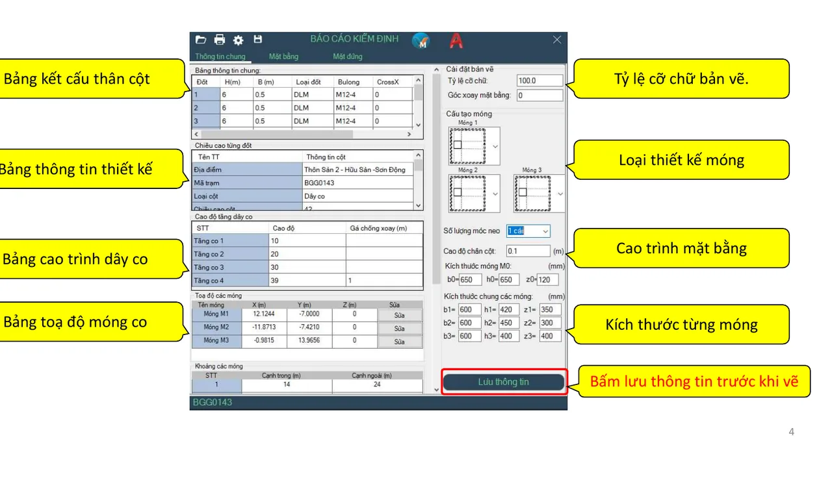Click Sửa for Móng M3

click(x=399, y=341)
